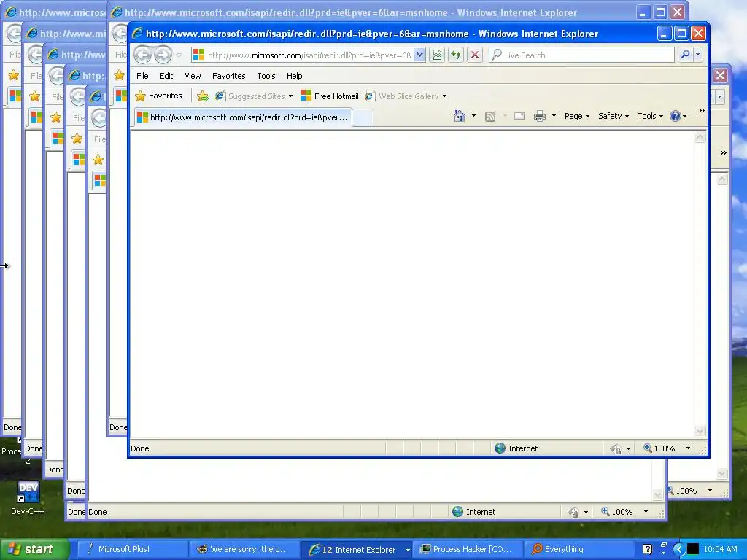Click the New Tab button

click(363, 117)
